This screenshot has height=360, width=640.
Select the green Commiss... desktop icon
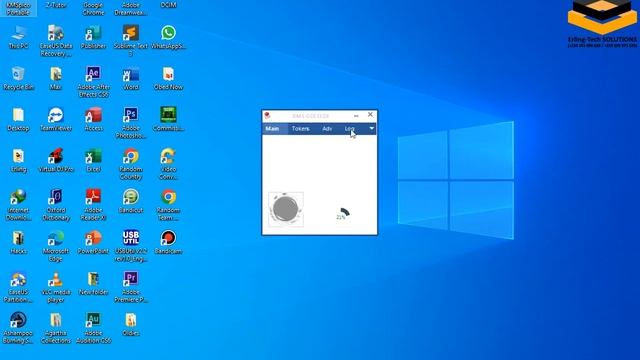168,120
